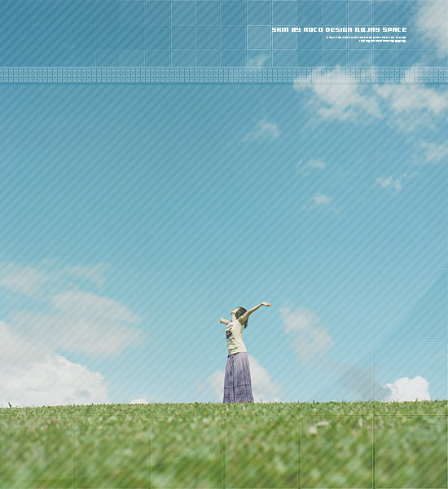This screenshot has width=448, height=489.
Task: Click the woman's outstretched raised hand
Action: tap(266, 304)
